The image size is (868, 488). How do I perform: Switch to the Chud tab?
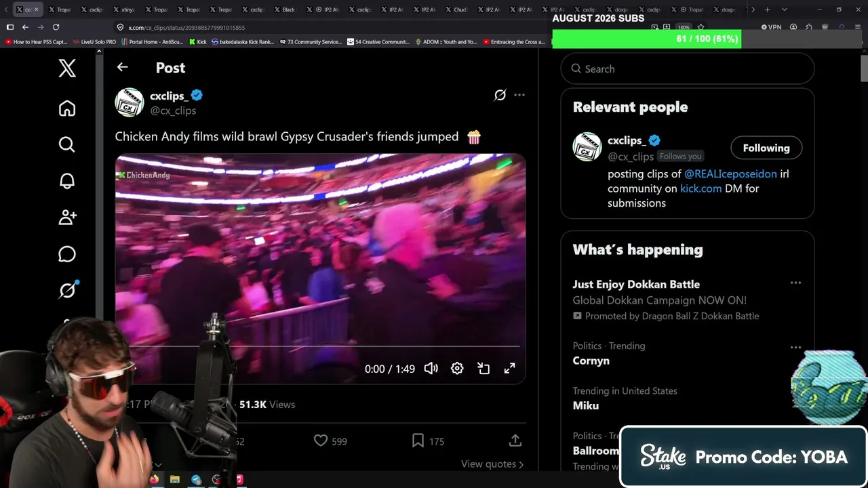tap(456, 9)
